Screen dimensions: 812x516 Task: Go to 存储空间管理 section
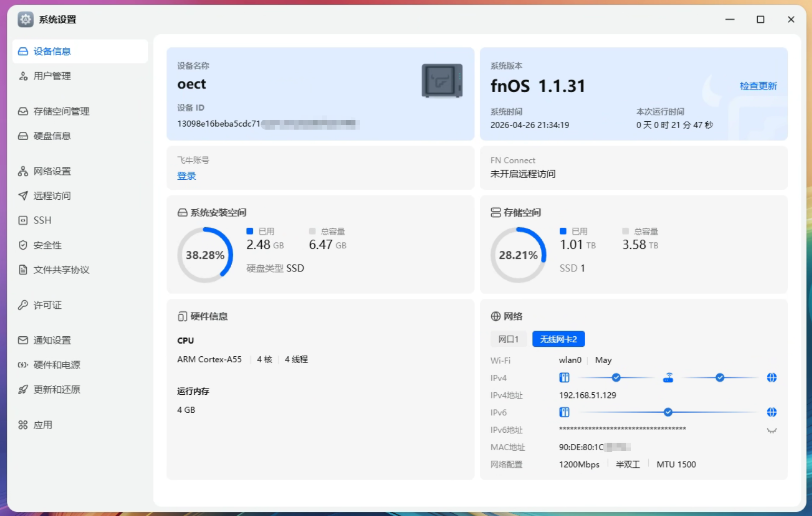(x=61, y=111)
